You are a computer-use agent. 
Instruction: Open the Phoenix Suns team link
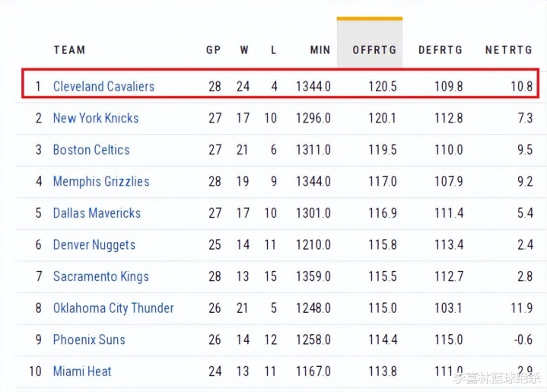(89, 339)
